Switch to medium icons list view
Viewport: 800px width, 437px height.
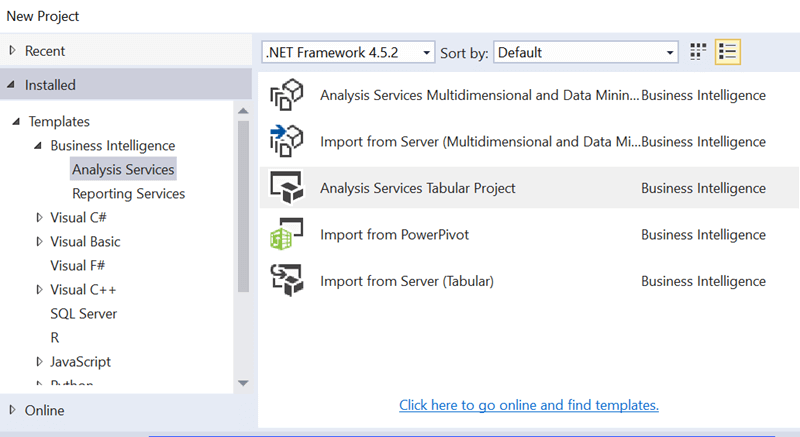click(x=728, y=52)
